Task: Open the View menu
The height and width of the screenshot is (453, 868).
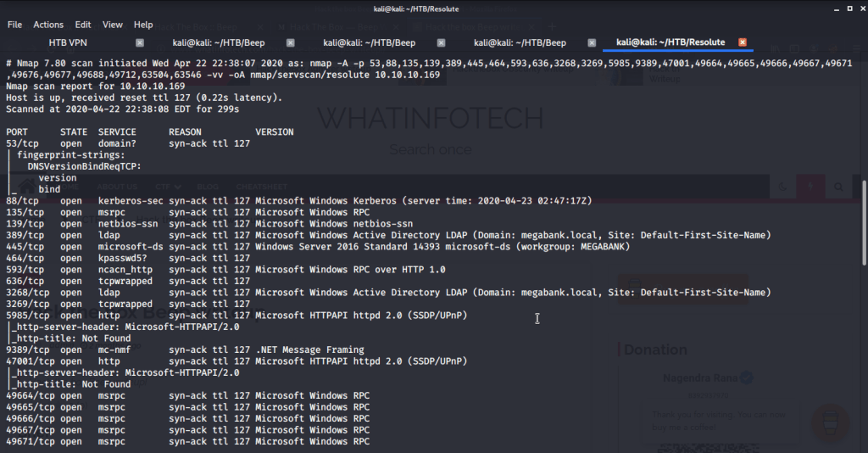Action: (113, 25)
